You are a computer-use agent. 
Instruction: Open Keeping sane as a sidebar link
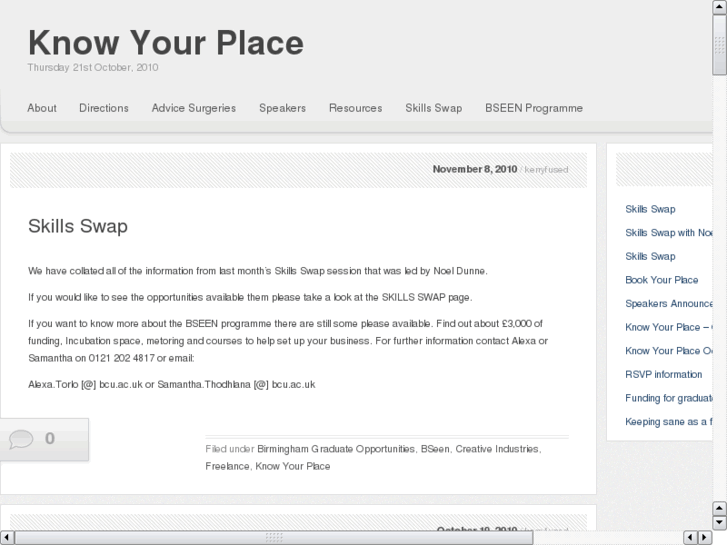tap(669, 422)
